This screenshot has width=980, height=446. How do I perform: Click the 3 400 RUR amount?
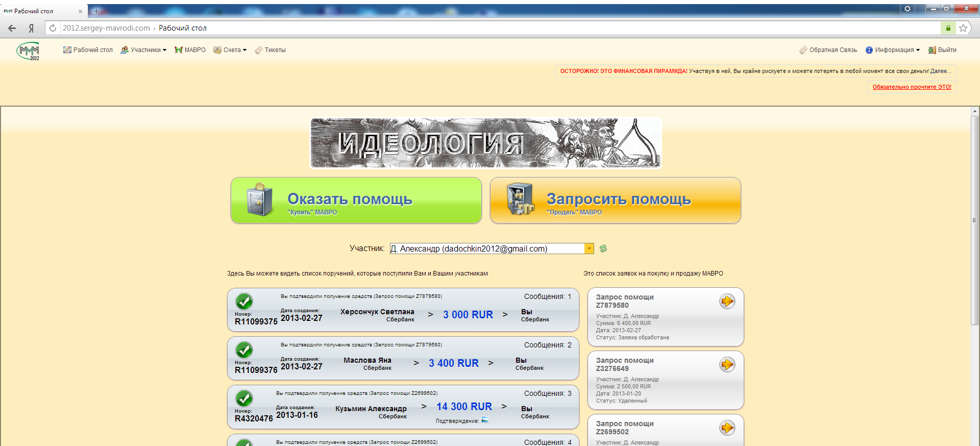coord(454,363)
